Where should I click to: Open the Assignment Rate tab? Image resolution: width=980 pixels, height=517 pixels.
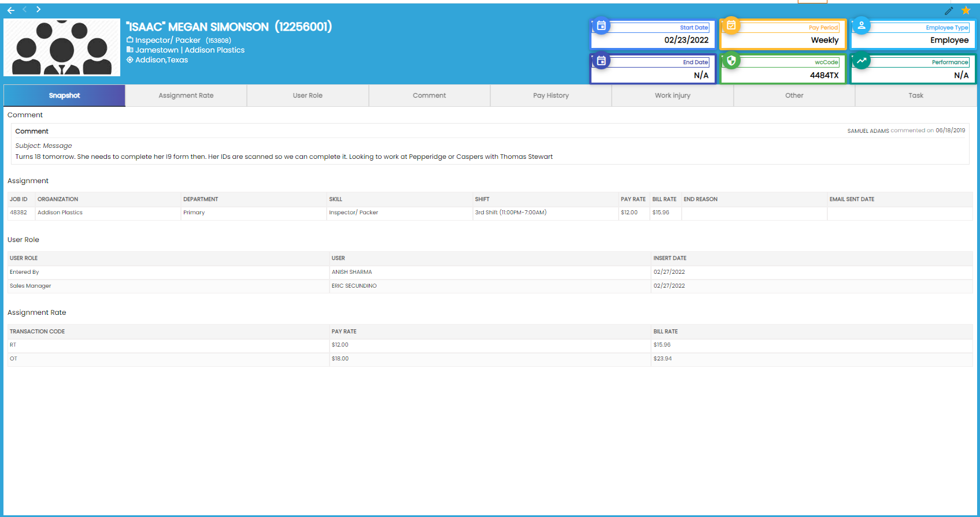pyautogui.click(x=186, y=95)
